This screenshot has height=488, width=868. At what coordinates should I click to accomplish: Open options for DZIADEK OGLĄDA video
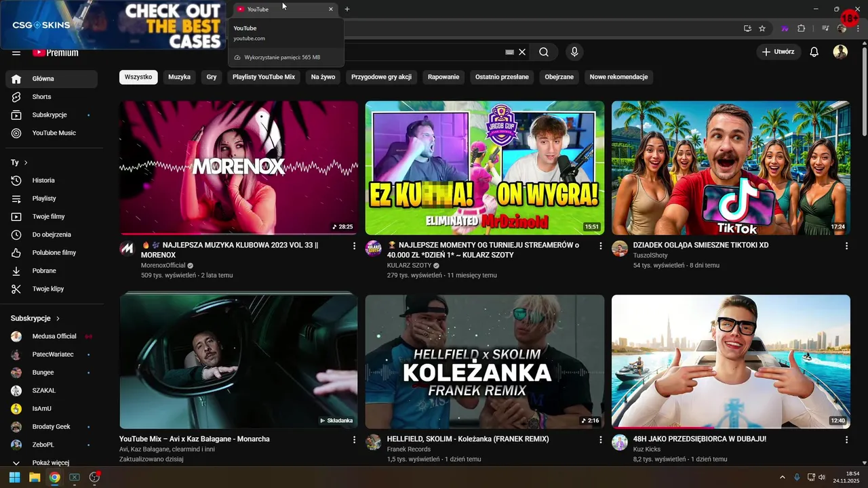point(846,246)
